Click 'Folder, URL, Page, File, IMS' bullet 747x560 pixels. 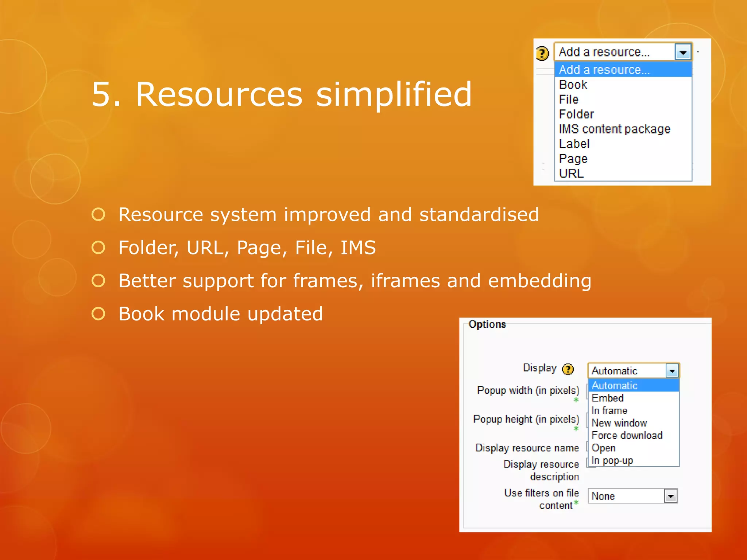click(x=247, y=248)
